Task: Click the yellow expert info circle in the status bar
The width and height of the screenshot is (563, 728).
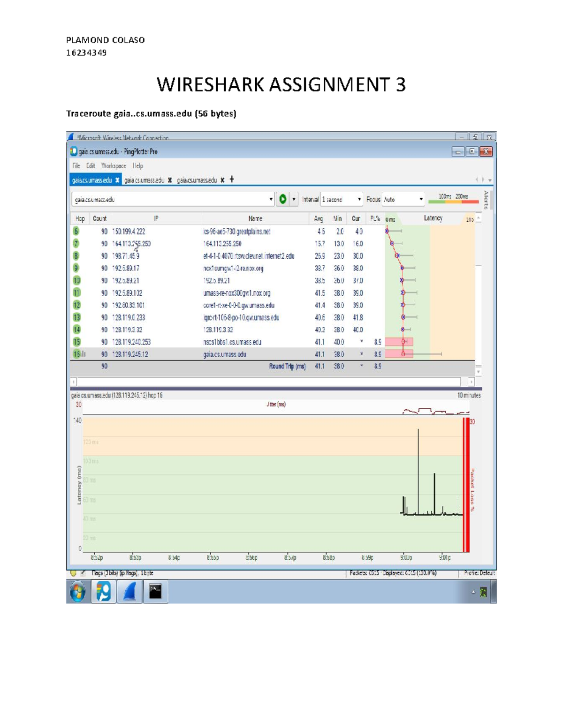Action: click(x=73, y=572)
